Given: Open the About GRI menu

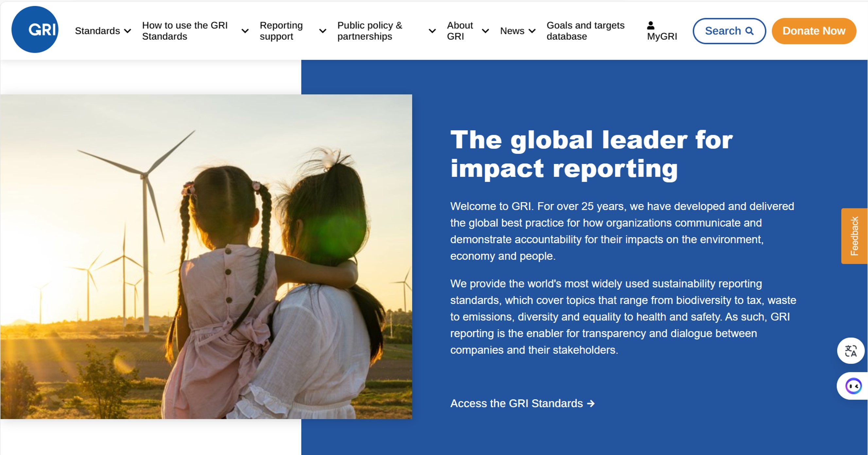Looking at the screenshot, I should pyautogui.click(x=460, y=31).
